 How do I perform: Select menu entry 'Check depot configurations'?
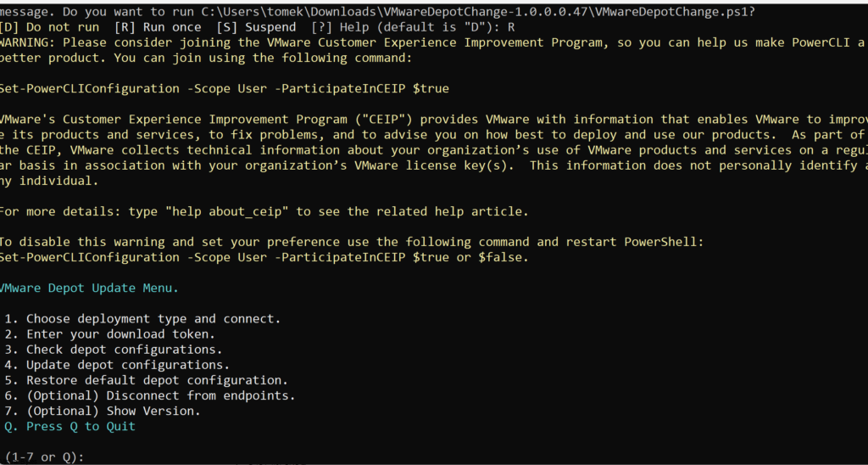[x=114, y=350]
